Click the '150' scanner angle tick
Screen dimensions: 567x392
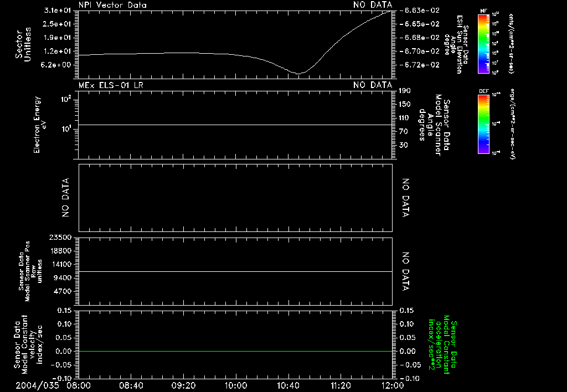[x=405, y=104]
